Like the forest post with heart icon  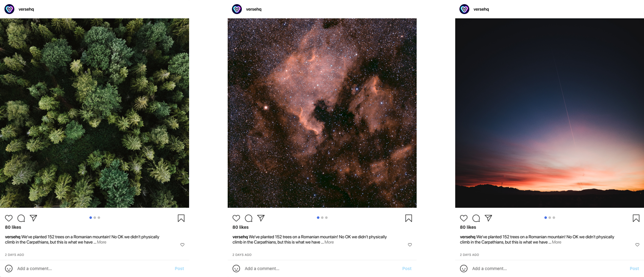(x=9, y=218)
